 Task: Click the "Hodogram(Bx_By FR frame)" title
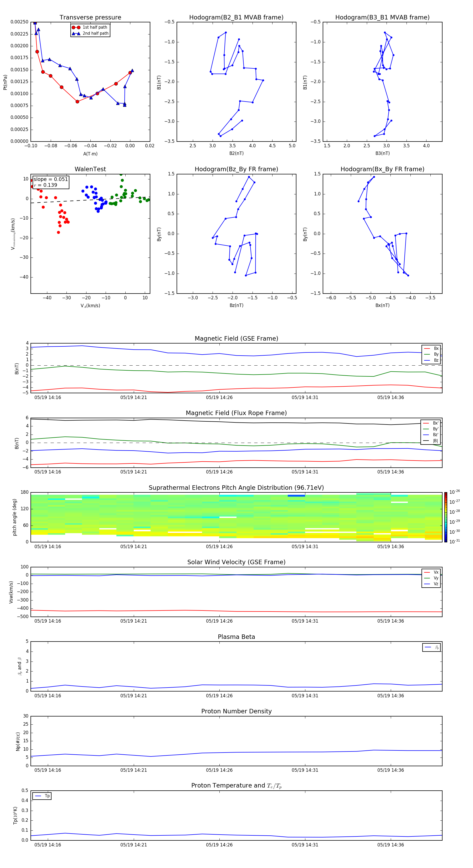pyautogui.click(x=382, y=169)
